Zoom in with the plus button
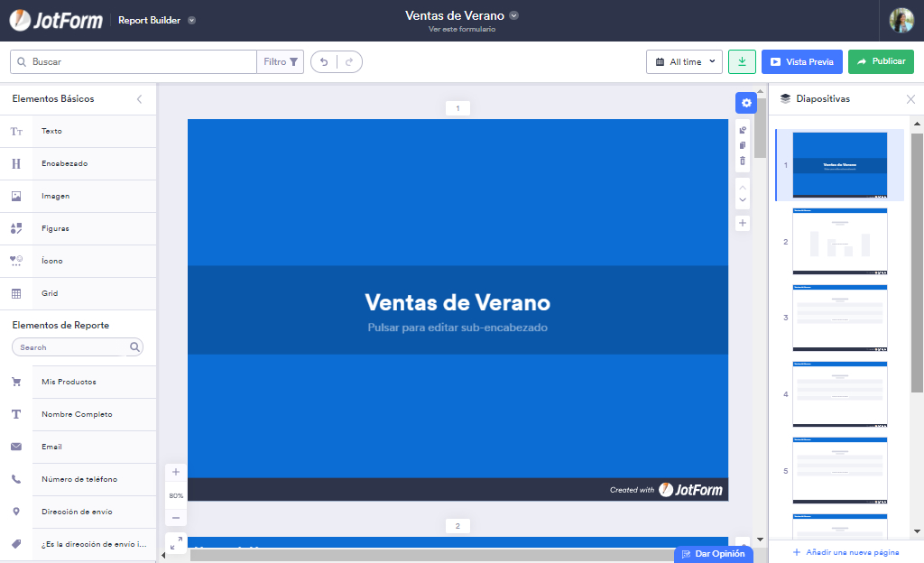This screenshot has height=563, width=924. 176,472
